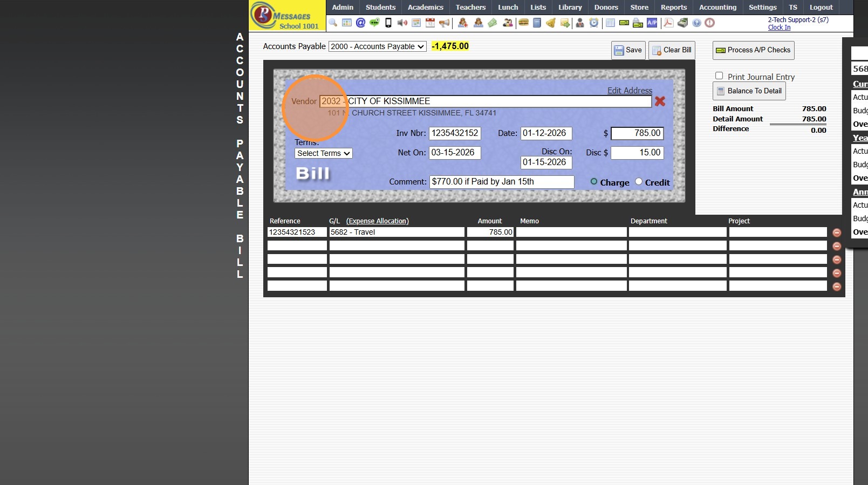Delete the 5682 - Travel detail line
868x485 pixels.
click(x=837, y=233)
